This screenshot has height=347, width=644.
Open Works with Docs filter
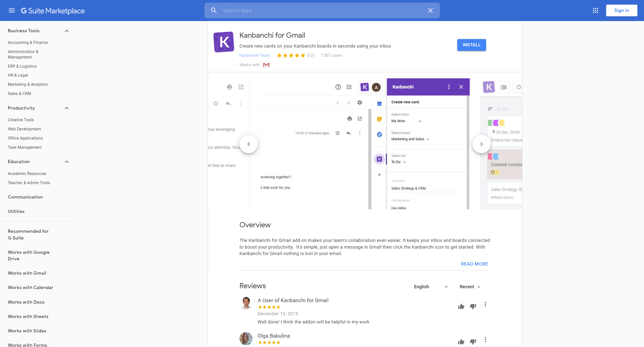click(x=26, y=302)
